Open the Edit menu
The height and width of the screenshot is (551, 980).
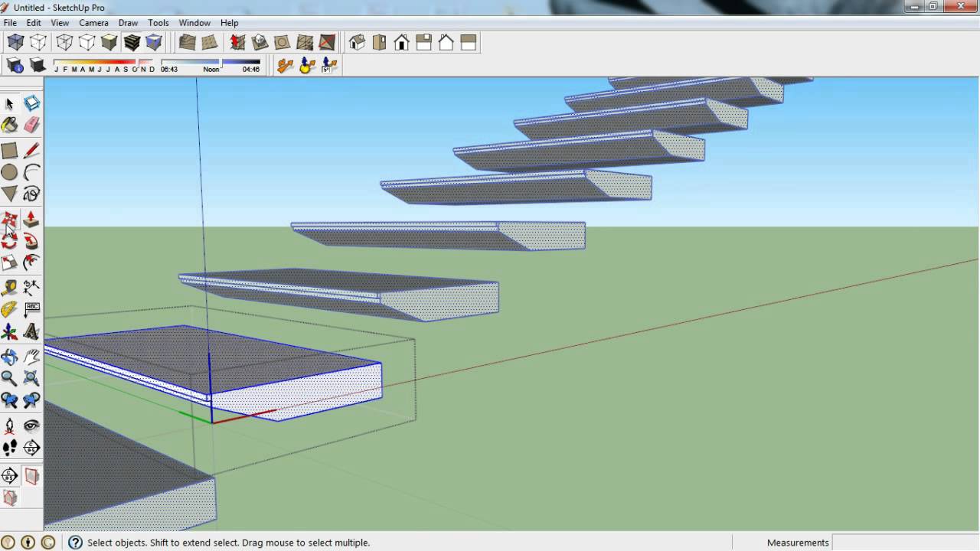pos(34,23)
